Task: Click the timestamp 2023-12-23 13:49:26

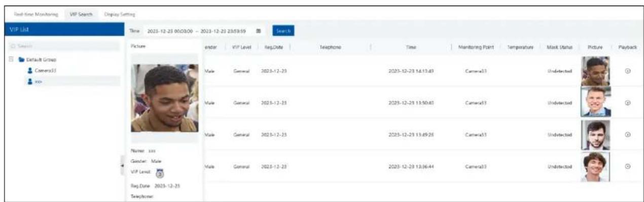Action: pyautogui.click(x=411, y=134)
